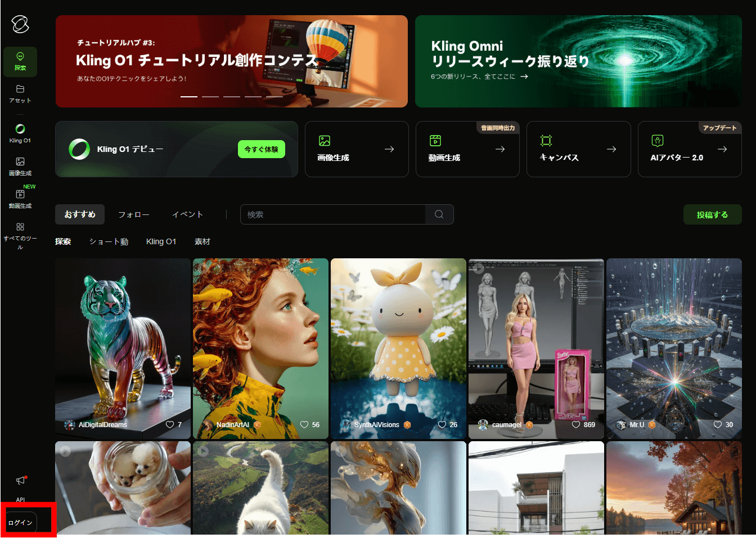This screenshot has height=538, width=756.
Task: Open the 画像生成 card arrow
Action: [x=389, y=149]
